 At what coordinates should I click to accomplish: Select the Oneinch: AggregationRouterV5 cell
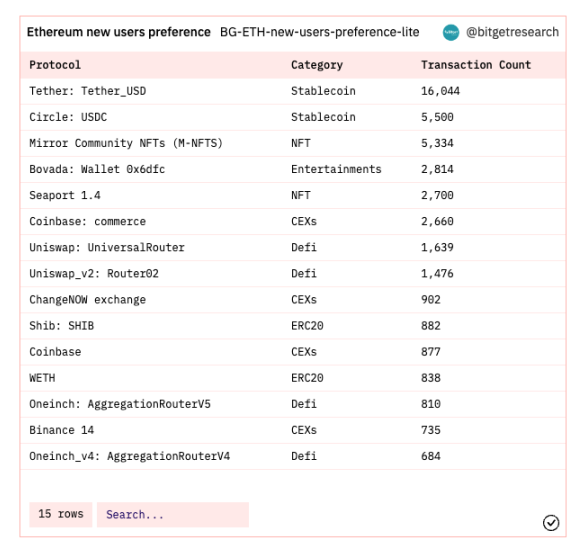pos(120,404)
